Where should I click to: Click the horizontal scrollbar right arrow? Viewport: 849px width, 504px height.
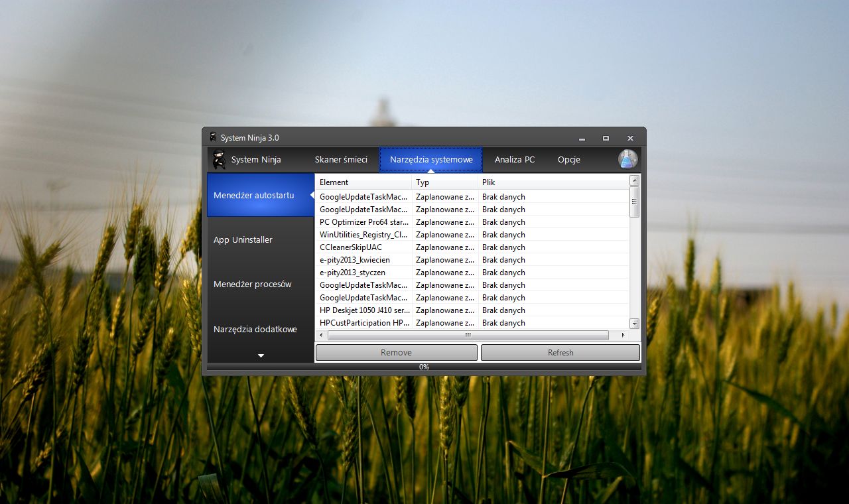(623, 336)
